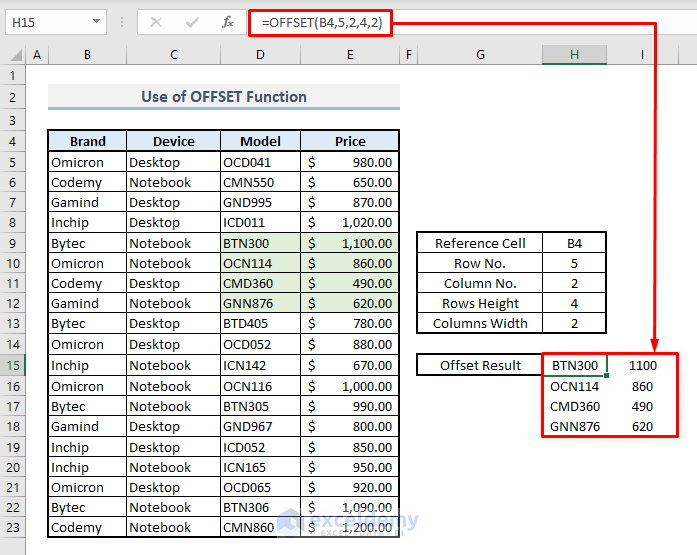Screen dimensions: 697x555
Task: Select the green highlighted CMD360 cell
Action: [260, 283]
